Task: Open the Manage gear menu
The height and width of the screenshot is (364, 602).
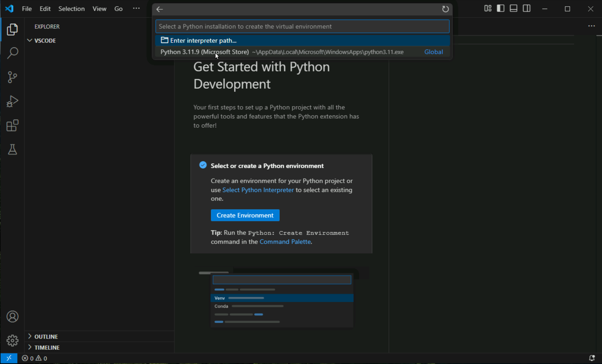Action: click(x=13, y=341)
